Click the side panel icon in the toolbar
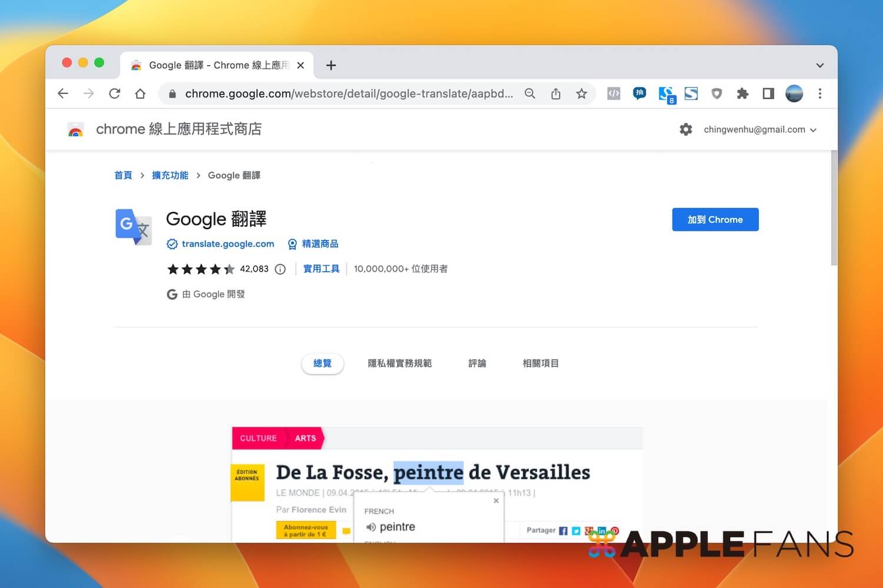The height and width of the screenshot is (588, 883). point(768,93)
